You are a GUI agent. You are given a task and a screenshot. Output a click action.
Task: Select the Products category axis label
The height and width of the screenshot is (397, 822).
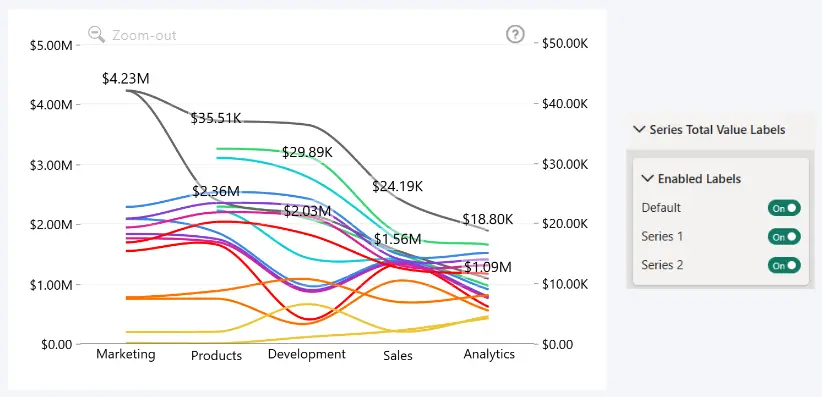[x=217, y=356]
